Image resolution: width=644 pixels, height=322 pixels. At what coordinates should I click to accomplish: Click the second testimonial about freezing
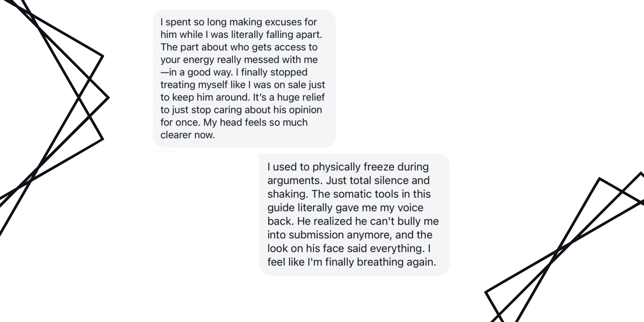[354, 214]
